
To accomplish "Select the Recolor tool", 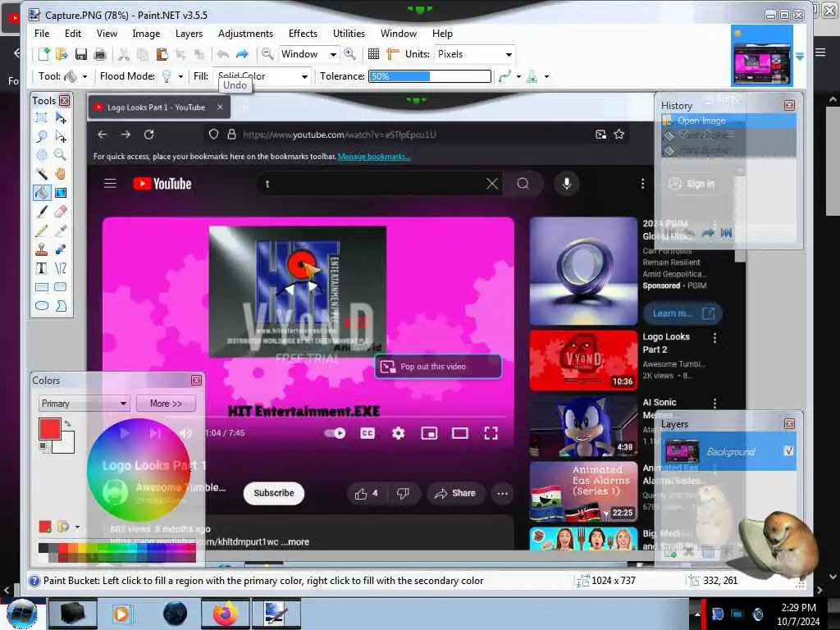I will (x=61, y=249).
